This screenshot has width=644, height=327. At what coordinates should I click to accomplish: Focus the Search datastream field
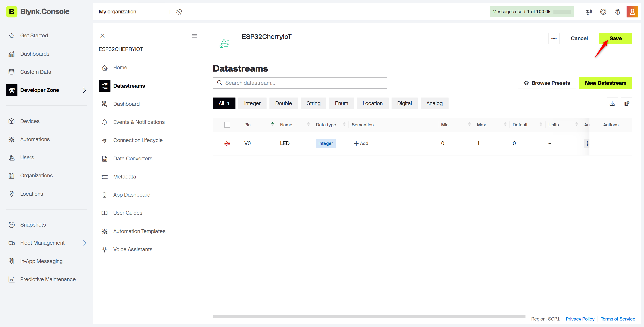(x=300, y=83)
